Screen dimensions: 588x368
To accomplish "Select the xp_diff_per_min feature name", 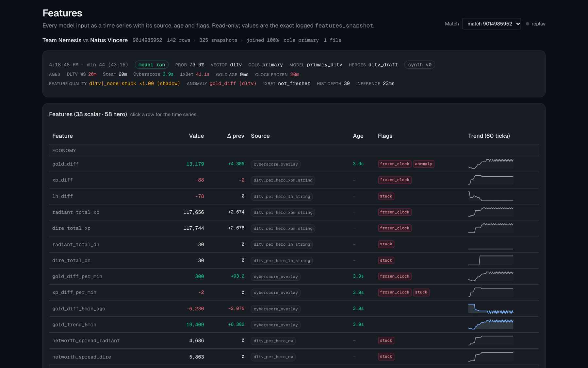I will tap(74, 292).
